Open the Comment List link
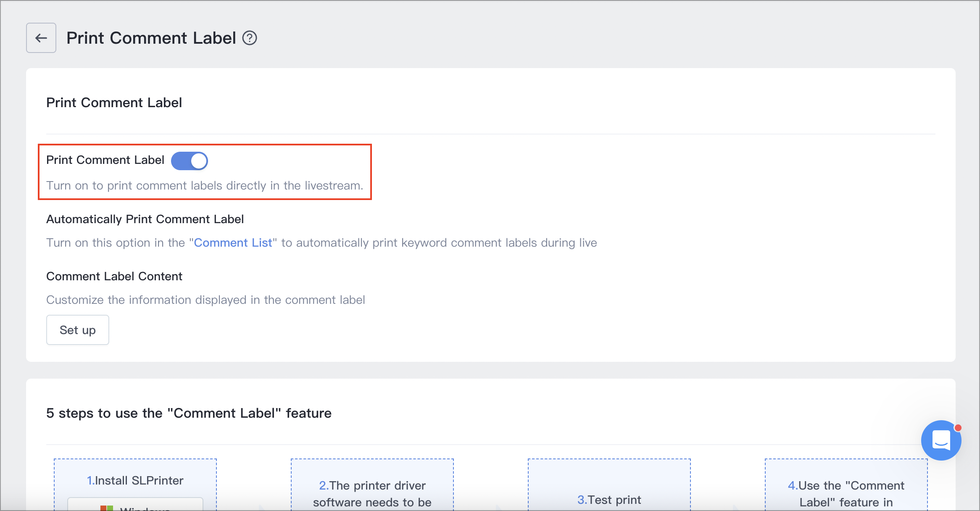 [233, 243]
